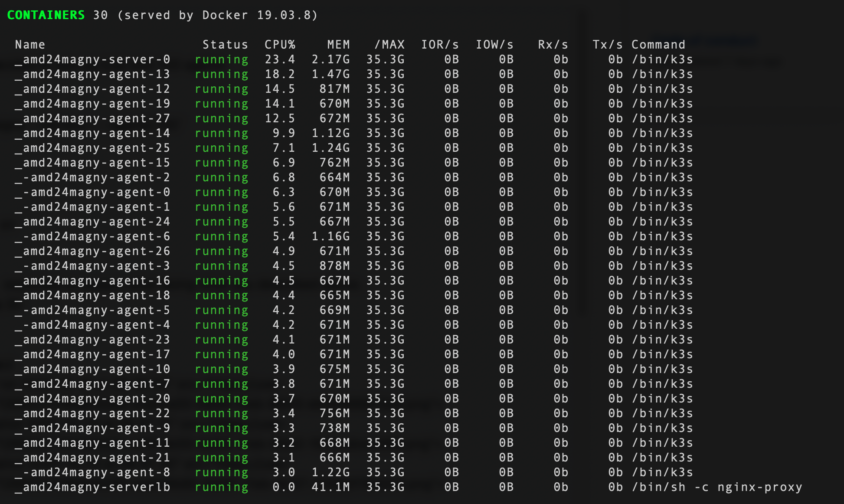The image size is (844, 504).
Task: Select the _amd24magny-agent-23 container name
Action: [93, 340]
